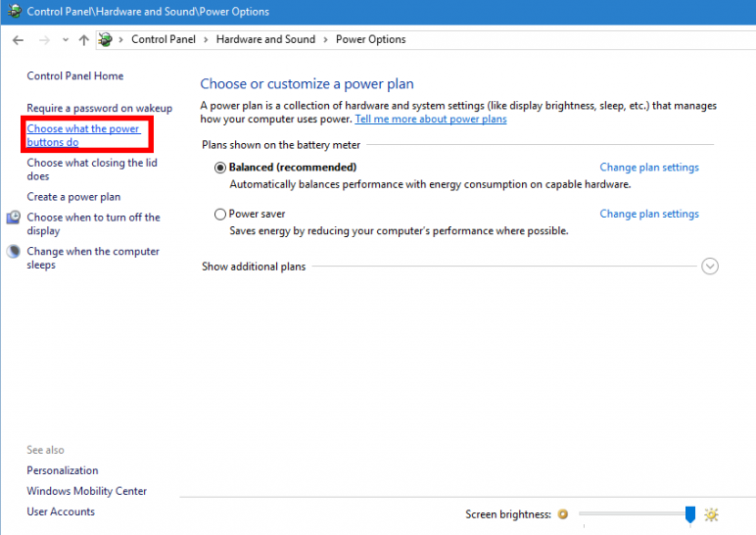Click the forward navigation arrow
The image size is (756, 535).
44,40
